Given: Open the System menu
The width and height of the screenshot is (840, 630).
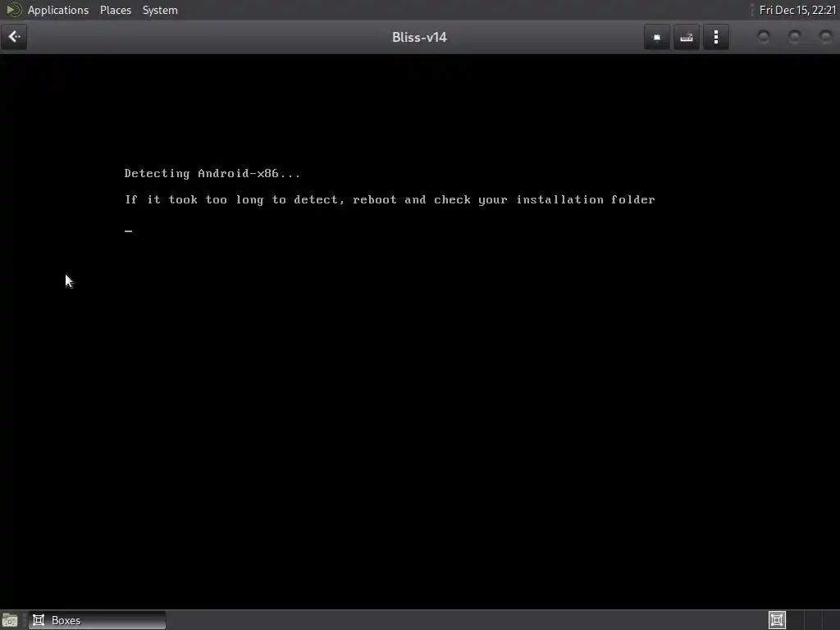Looking at the screenshot, I should point(160,10).
